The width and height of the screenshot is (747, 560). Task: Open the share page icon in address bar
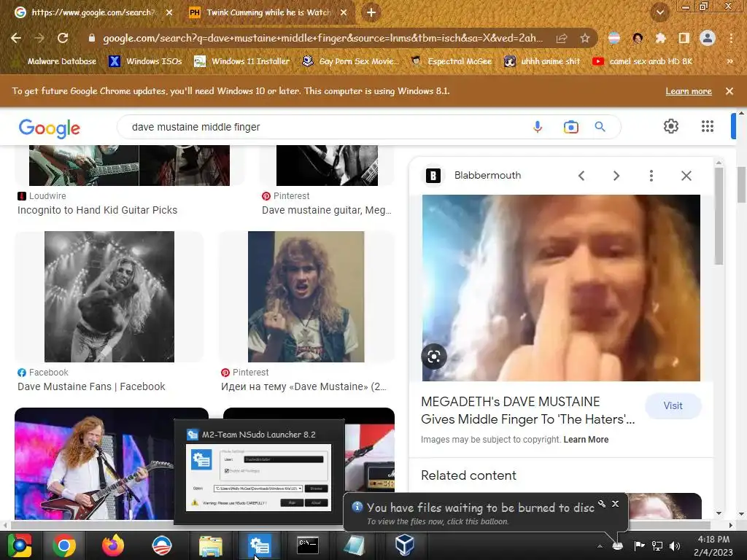pyautogui.click(x=562, y=38)
